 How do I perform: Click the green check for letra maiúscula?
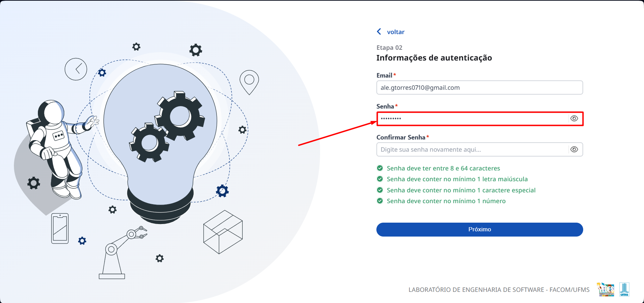pos(380,179)
